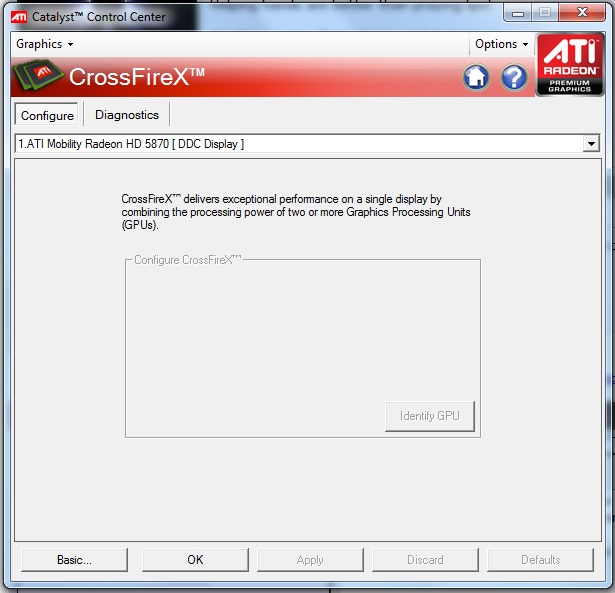This screenshot has height=593, width=615.
Task: Click the ATI Radeon Premium Graphics logo
Action: 570,64
